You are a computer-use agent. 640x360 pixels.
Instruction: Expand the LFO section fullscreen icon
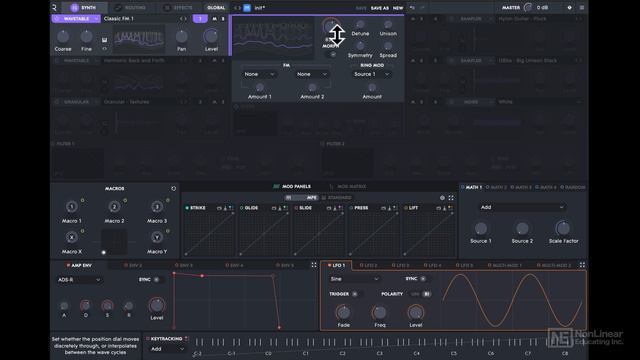click(x=582, y=265)
